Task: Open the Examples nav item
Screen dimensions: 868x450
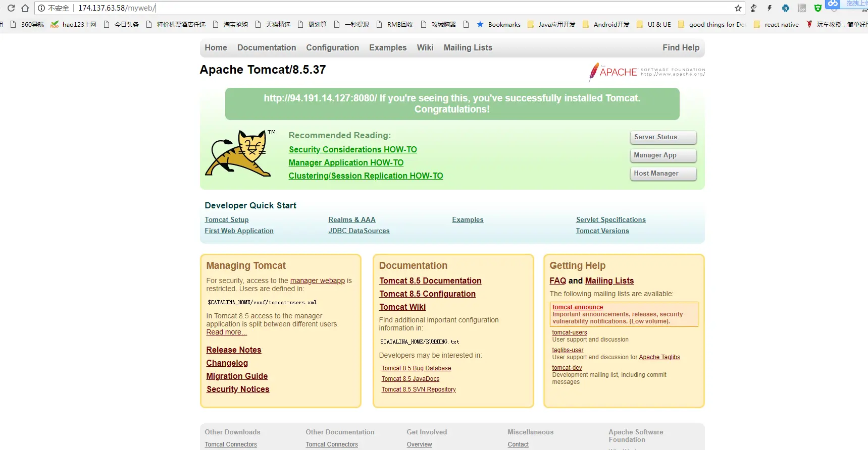Action: pyautogui.click(x=388, y=47)
